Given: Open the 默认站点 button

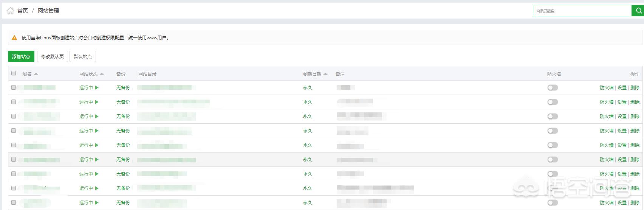Looking at the screenshot, I should (x=83, y=56).
